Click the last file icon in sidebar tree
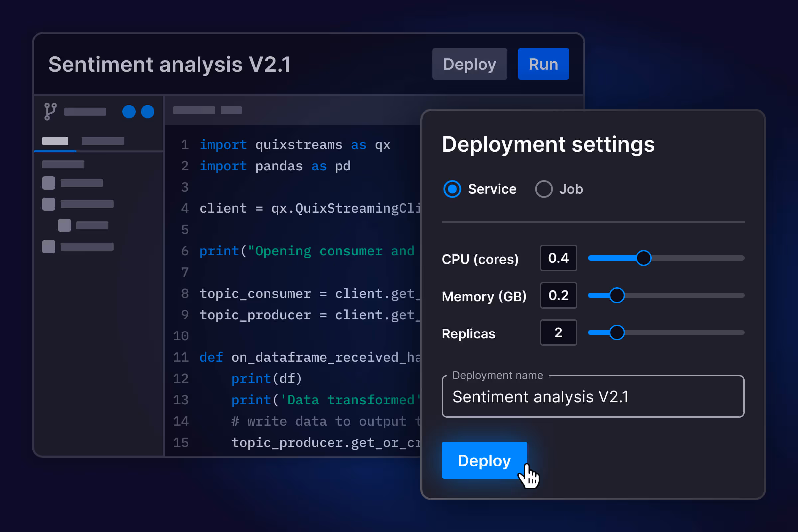Viewport: 798px width, 532px height. click(x=49, y=247)
